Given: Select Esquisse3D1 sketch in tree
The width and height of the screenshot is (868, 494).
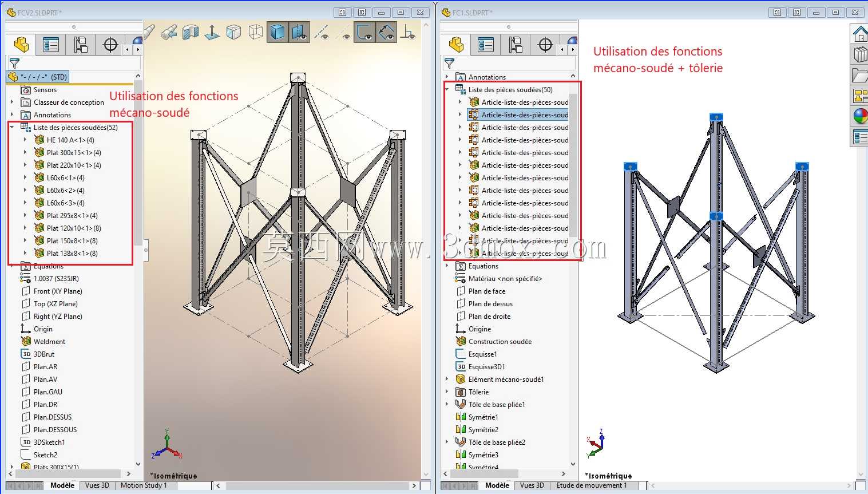Looking at the screenshot, I should pos(480,366).
